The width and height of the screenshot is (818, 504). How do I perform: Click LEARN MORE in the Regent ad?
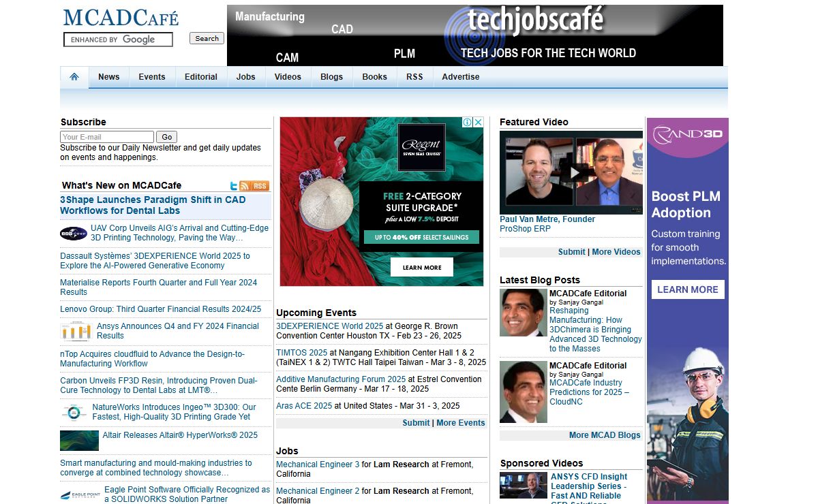(422, 267)
